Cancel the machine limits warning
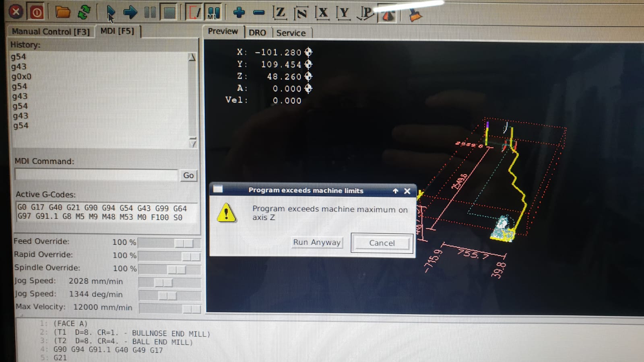This screenshot has height=362, width=644. pyautogui.click(x=381, y=243)
